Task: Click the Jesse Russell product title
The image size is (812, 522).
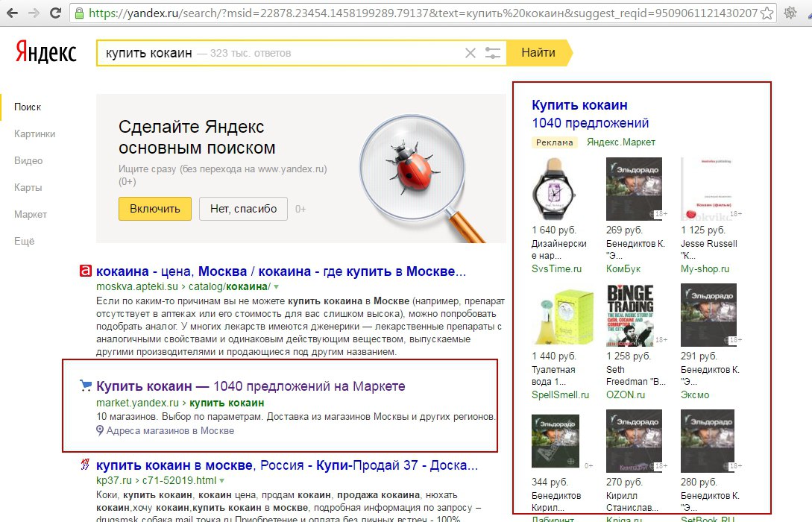Action: tap(709, 250)
